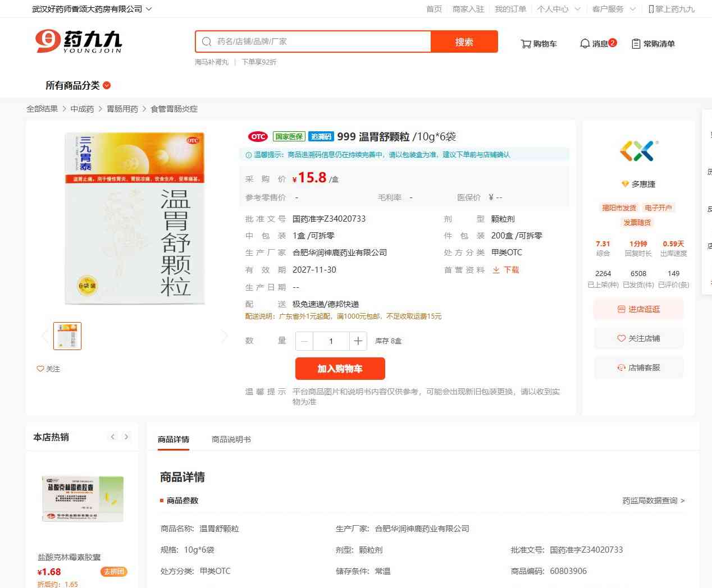The width and height of the screenshot is (712, 588).
Task: Open the shopping cart 购物车
Action: 538,44
